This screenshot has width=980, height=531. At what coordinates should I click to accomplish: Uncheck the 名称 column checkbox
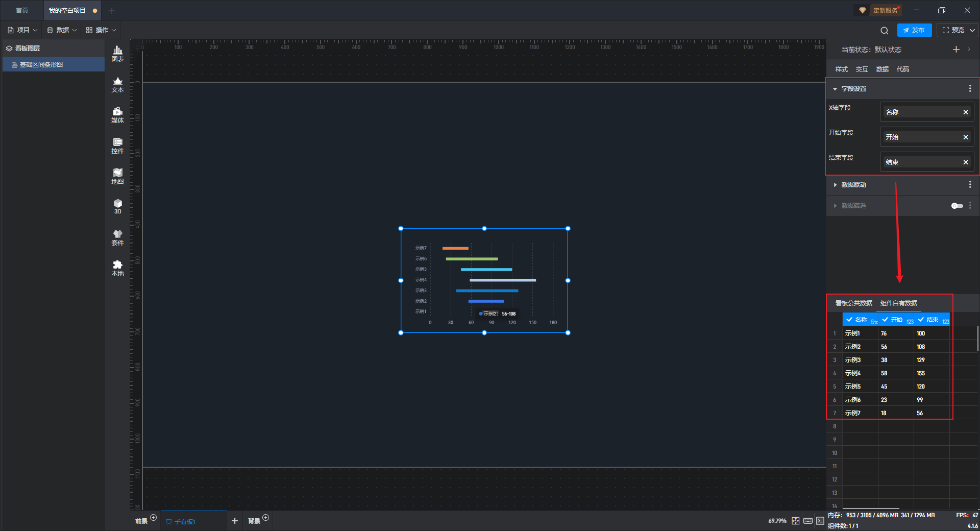click(849, 320)
